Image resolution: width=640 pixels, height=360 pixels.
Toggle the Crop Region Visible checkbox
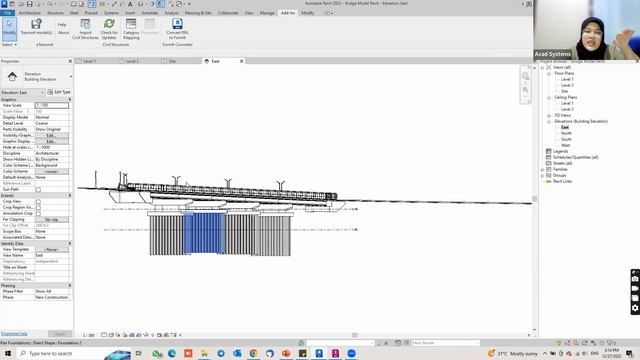click(38, 208)
